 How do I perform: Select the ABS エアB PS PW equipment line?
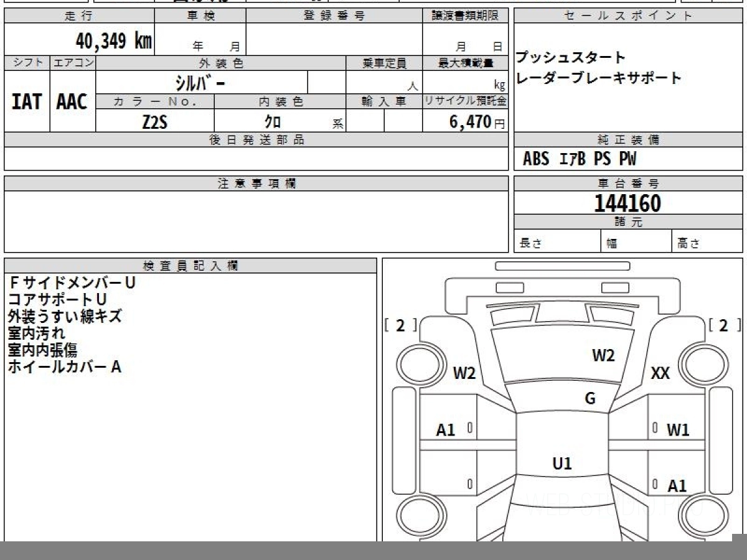(x=580, y=159)
